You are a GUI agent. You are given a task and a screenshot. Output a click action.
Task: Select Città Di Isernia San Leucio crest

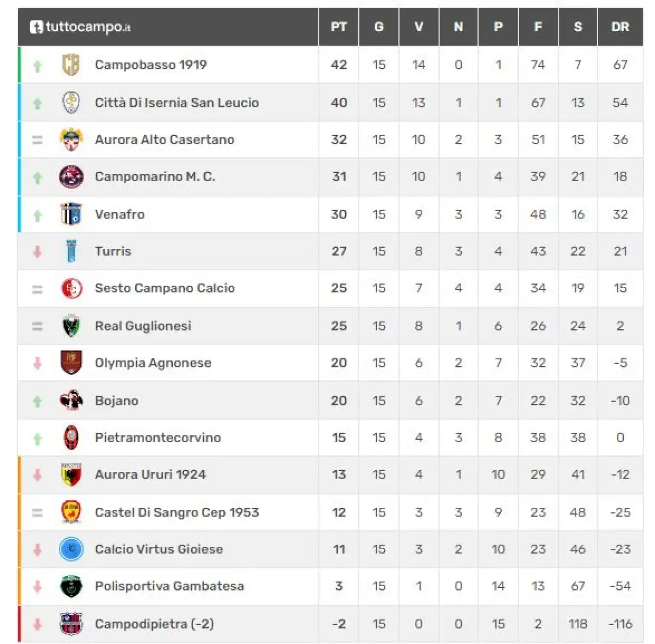pos(71,102)
